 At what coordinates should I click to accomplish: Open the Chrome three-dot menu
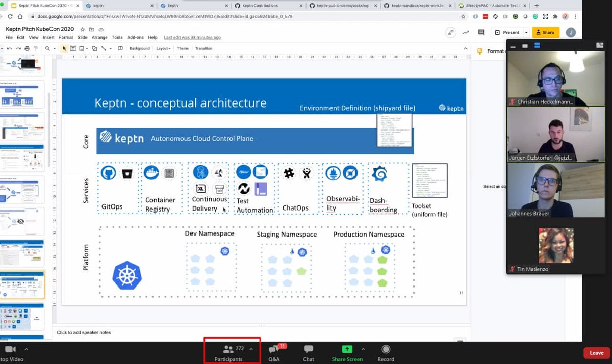[x=575, y=16]
